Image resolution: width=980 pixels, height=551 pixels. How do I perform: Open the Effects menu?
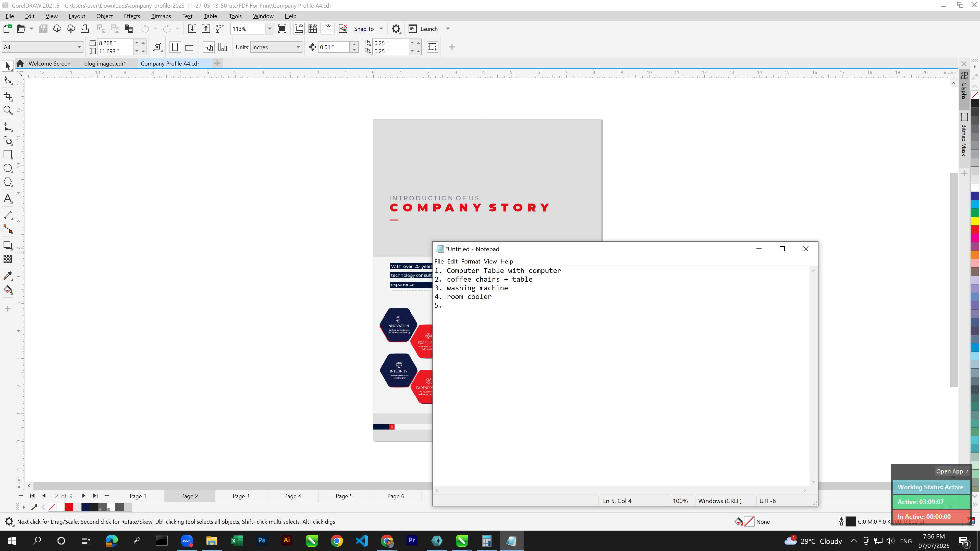[132, 16]
